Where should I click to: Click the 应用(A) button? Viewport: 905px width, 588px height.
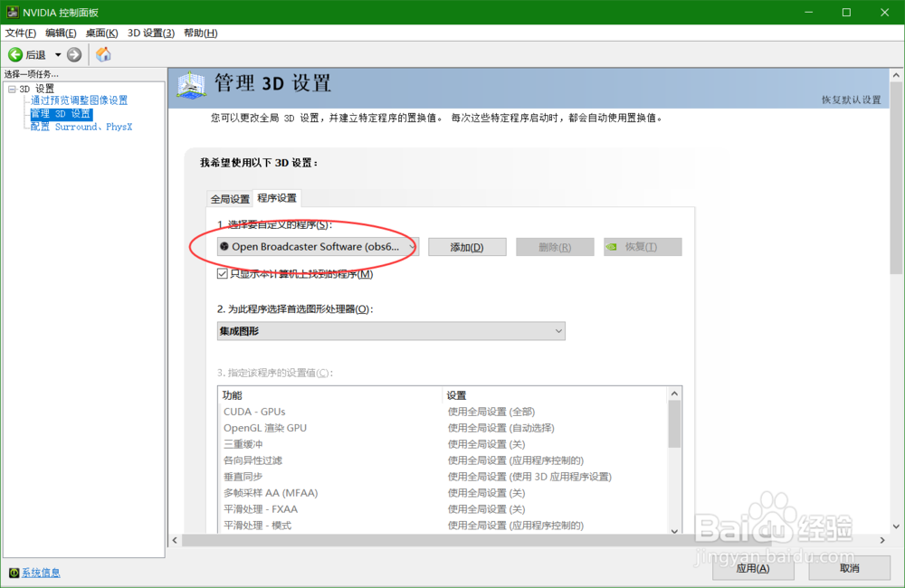(753, 568)
